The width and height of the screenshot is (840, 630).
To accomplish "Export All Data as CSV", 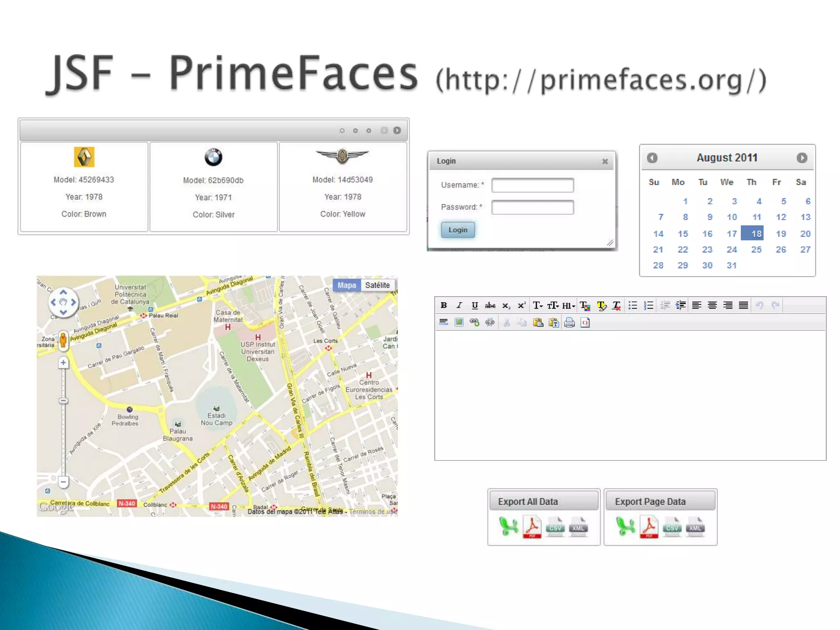I will [555, 527].
